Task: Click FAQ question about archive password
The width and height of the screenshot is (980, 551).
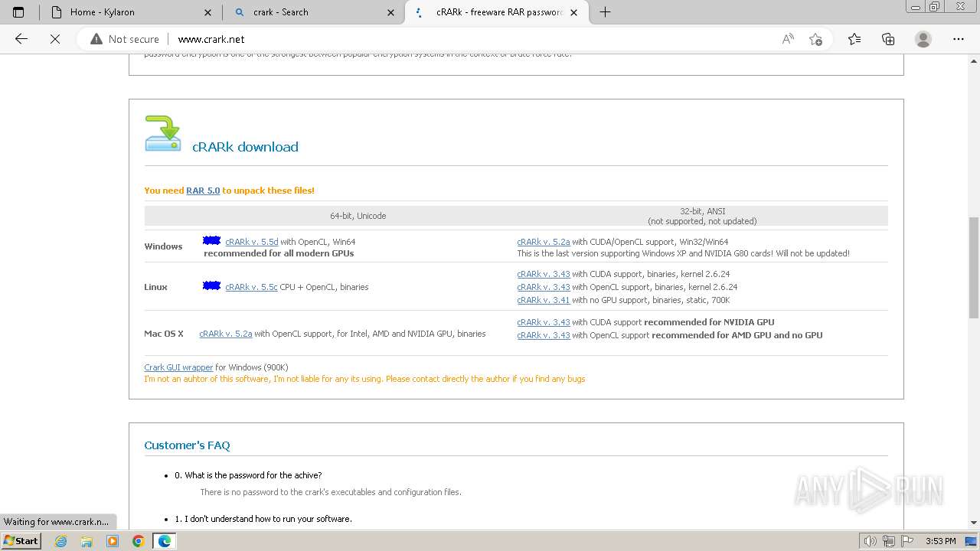Action: coord(248,475)
